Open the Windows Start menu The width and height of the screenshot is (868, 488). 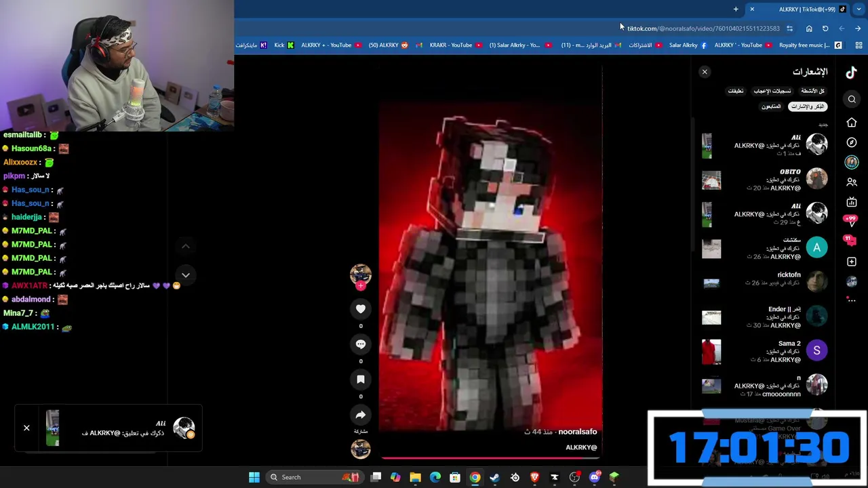pyautogui.click(x=254, y=477)
